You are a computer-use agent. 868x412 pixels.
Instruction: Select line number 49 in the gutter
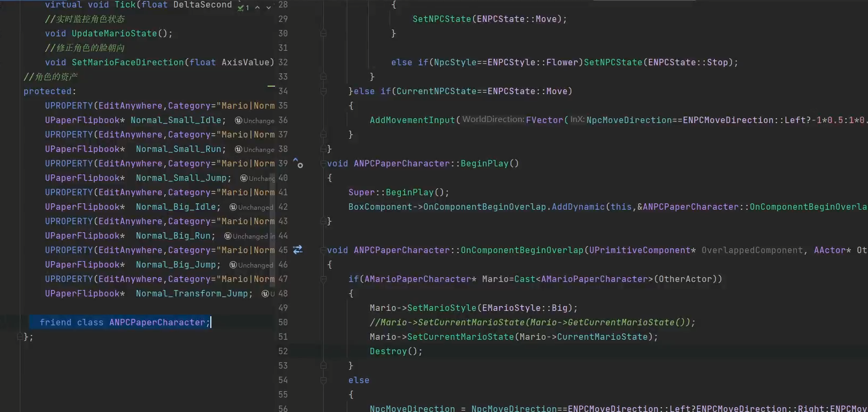click(283, 308)
